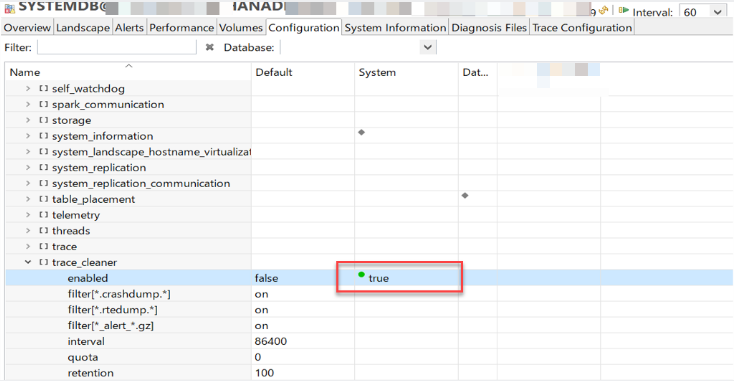Viewport: 734px width, 381px height.
Task: Sort by the Name column header
Action: (x=128, y=72)
